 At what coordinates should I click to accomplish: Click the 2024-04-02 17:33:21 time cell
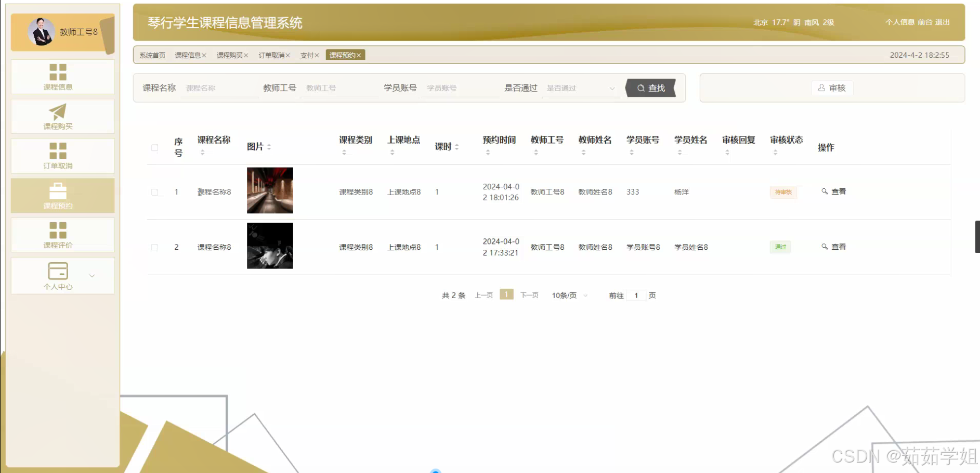(x=501, y=247)
